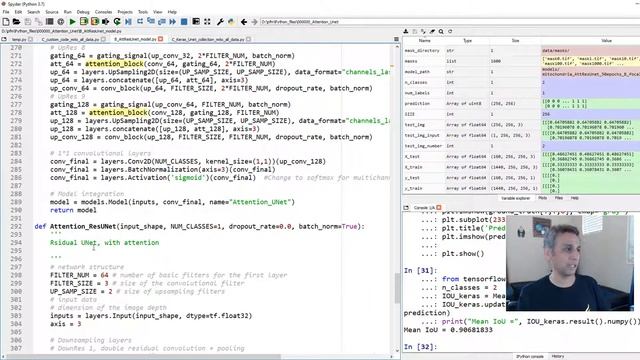Viewport: 640px width, 360px height.
Task: Switch to temp.py editor tab
Action: (x=19, y=40)
